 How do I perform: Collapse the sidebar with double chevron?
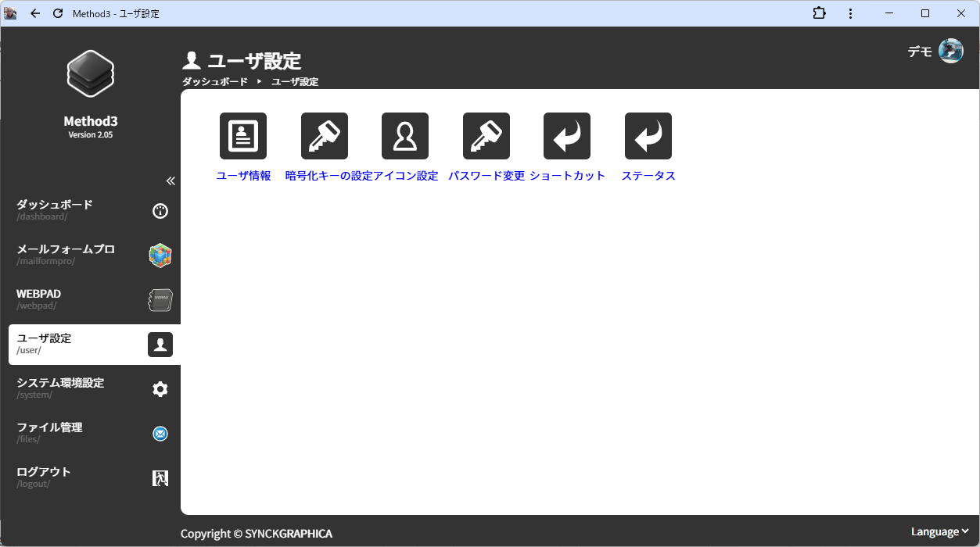click(x=171, y=181)
